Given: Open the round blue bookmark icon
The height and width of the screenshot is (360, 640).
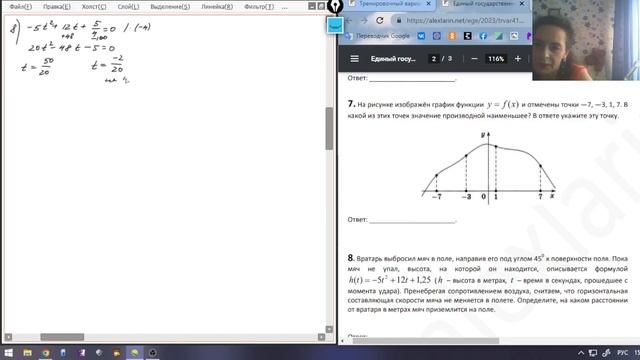Looking at the screenshot, I should pyautogui.click(x=436, y=36).
